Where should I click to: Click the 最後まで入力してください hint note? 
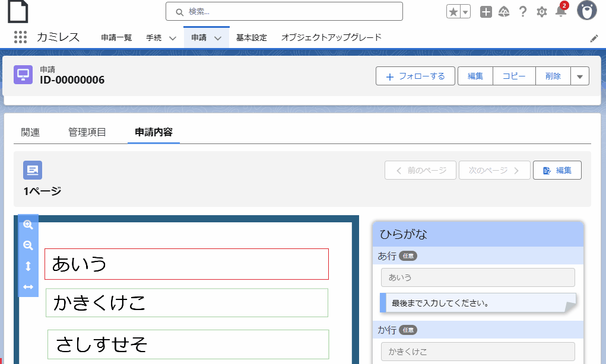coord(478,302)
